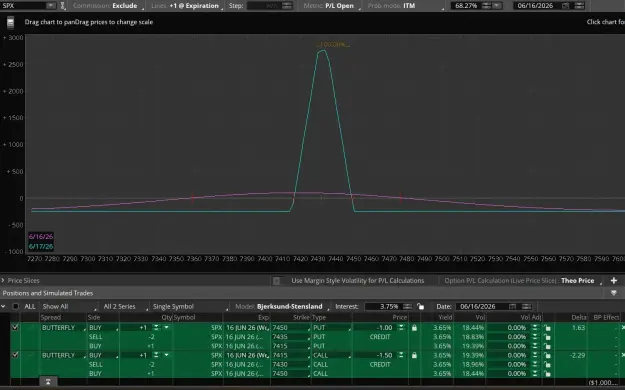
Task: Toggle the ALL positions checkbox
Action: click(16, 306)
